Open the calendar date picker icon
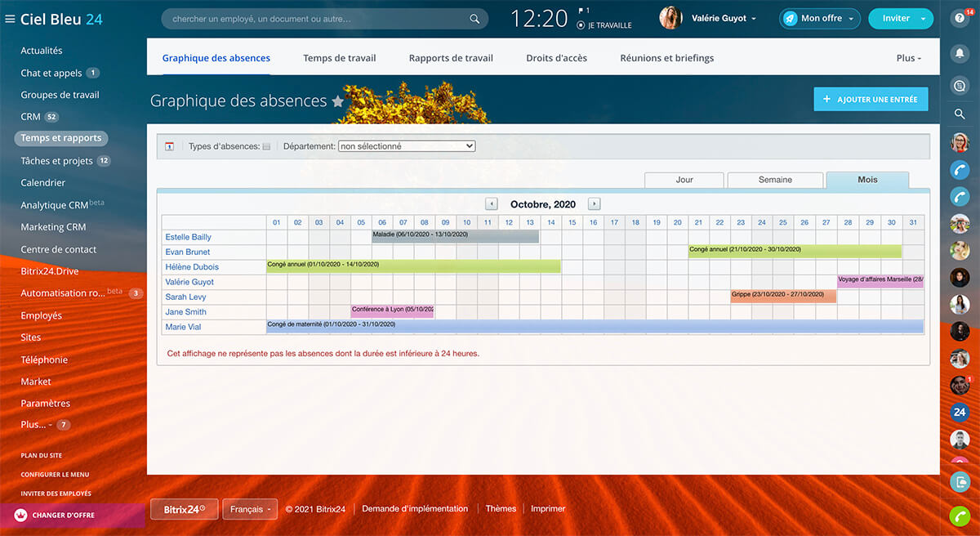 (x=170, y=146)
